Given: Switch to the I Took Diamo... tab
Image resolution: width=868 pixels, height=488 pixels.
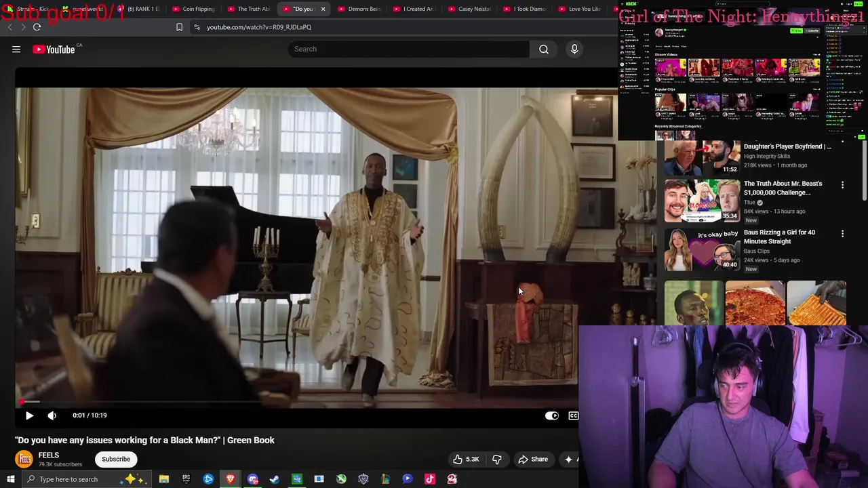Looking at the screenshot, I should (525, 9).
